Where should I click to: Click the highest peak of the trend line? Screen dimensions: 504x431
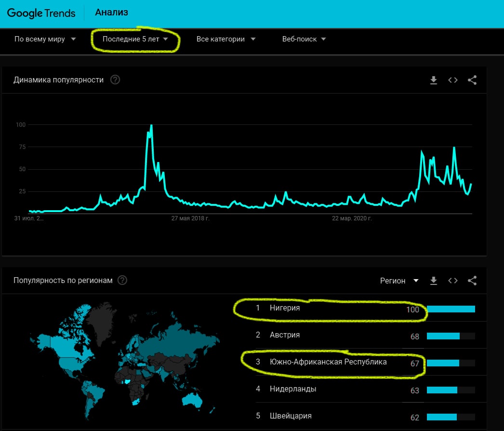point(151,125)
